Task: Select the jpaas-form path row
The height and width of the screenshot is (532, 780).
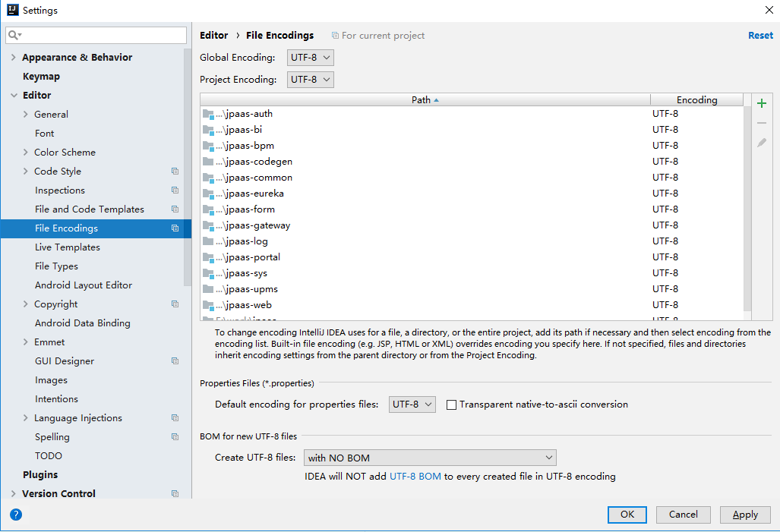Action: tap(472, 209)
